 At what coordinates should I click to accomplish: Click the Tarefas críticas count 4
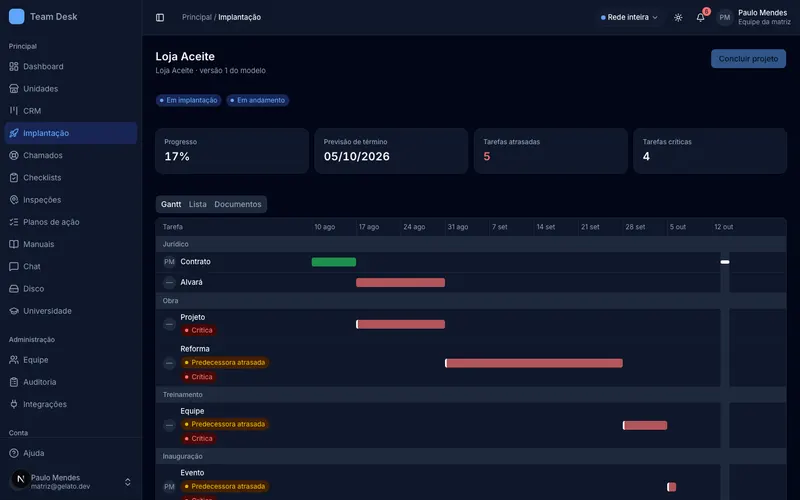tap(646, 157)
